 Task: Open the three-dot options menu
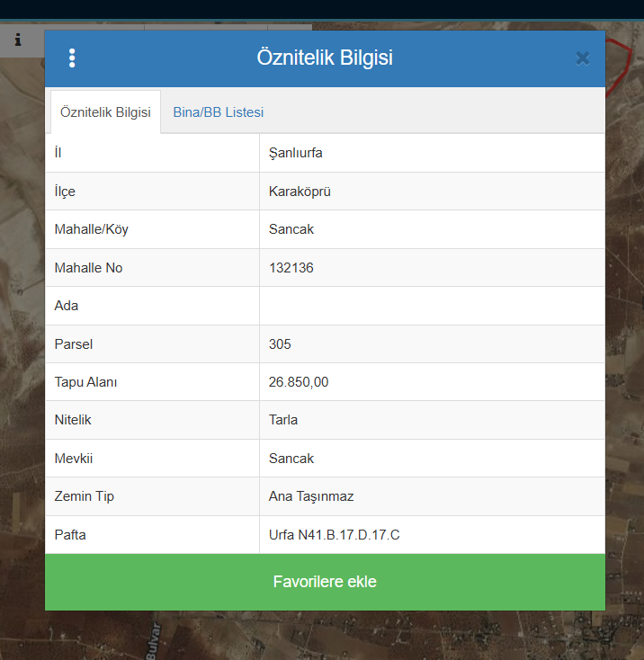pyautogui.click(x=72, y=58)
